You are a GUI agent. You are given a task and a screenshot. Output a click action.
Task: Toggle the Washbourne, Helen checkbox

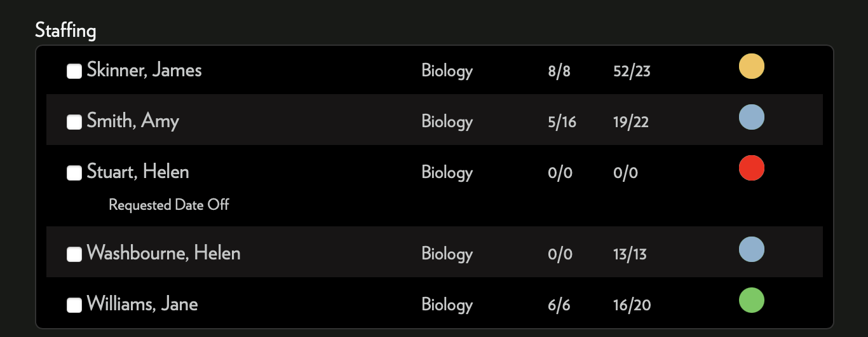click(74, 254)
